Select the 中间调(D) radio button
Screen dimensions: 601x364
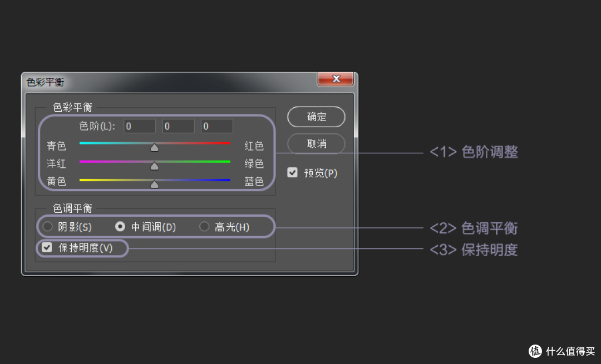(x=120, y=226)
